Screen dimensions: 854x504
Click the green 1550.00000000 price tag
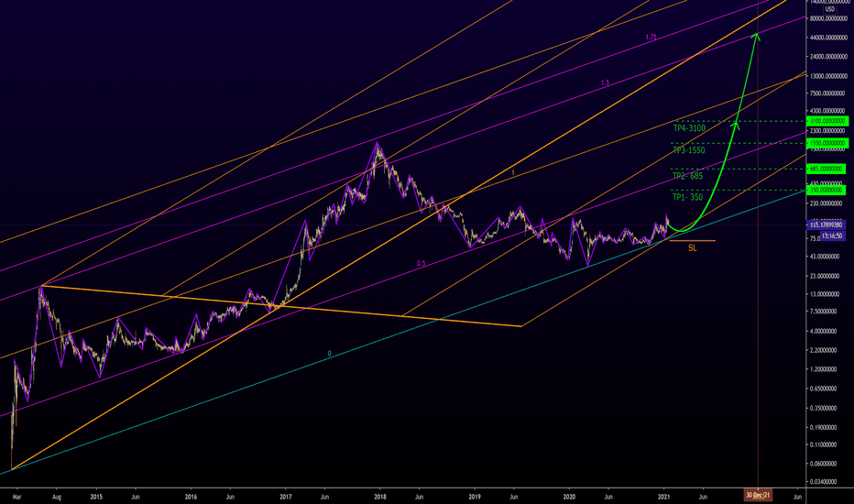(x=827, y=143)
